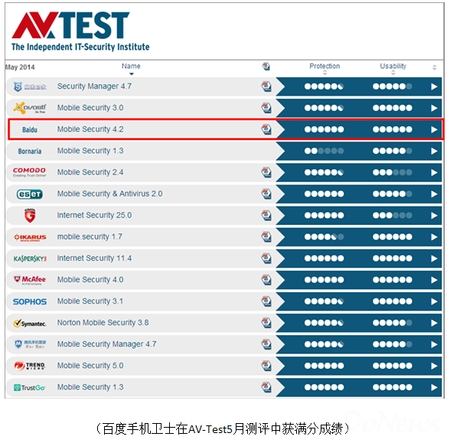Open certificate icon for Sophos Mobile Security 3.1
The height and width of the screenshot is (443, 450).
point(266,301)
